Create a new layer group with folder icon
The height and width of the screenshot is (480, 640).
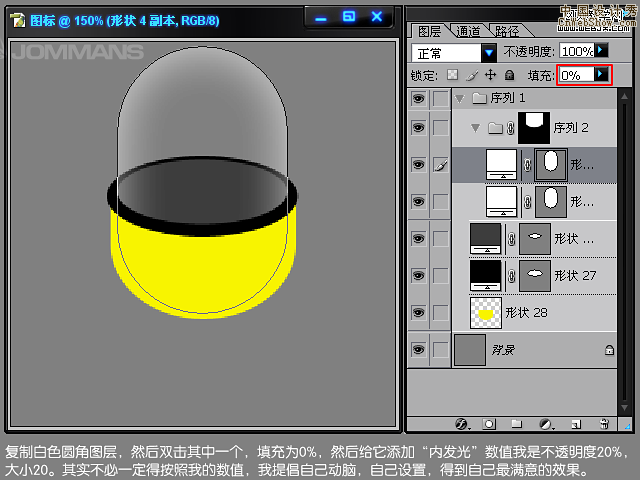tap(517, 424)
